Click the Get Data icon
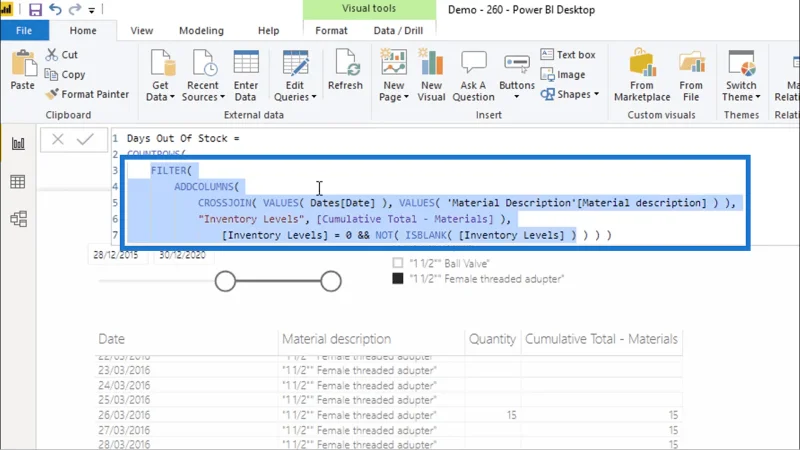This screenshot has width=800, height=450. [x=161, y=63]
